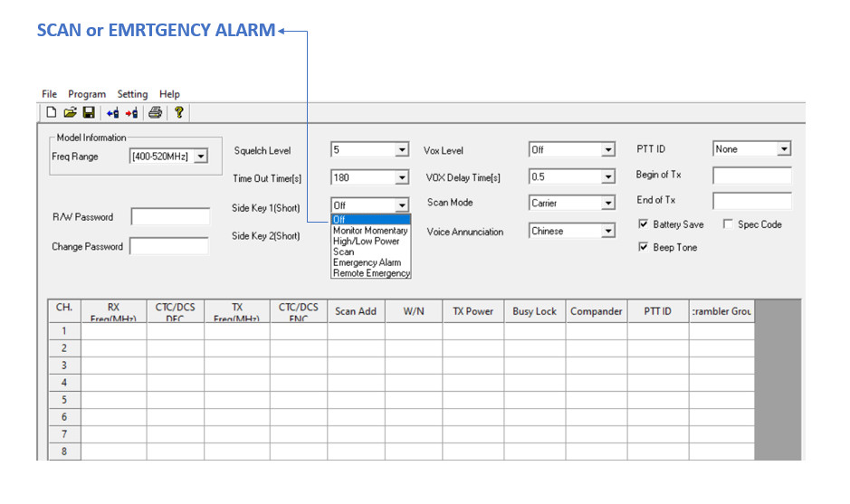Toggle the Beep Tone checkbox

coord(644,247)
